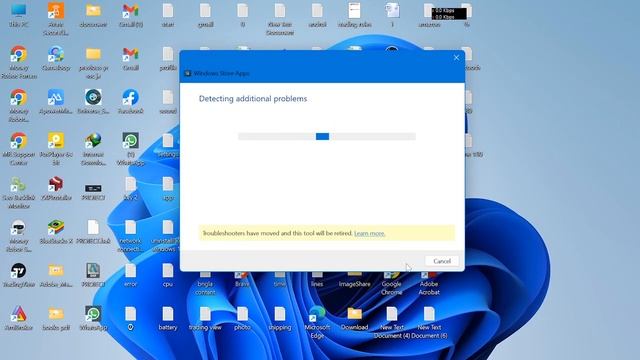Launch BlueStacks X from the desktop

tap(56, 231)
